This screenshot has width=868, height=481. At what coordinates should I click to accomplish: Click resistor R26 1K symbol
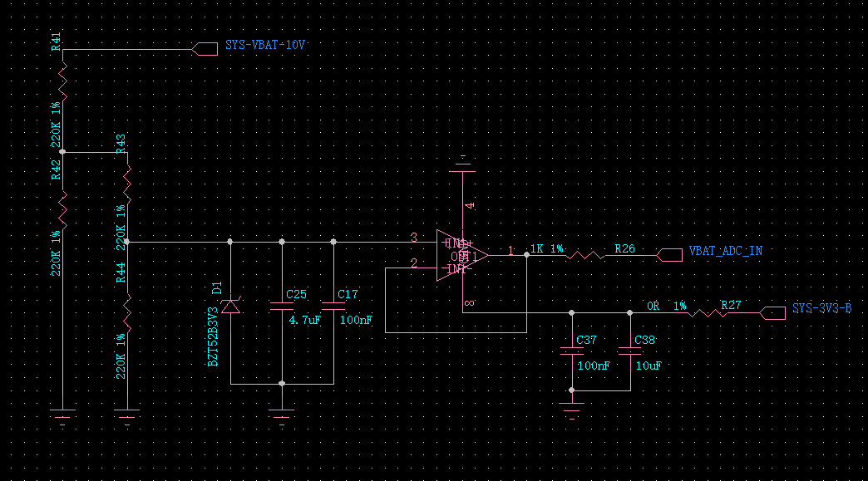tap(586, 255)
